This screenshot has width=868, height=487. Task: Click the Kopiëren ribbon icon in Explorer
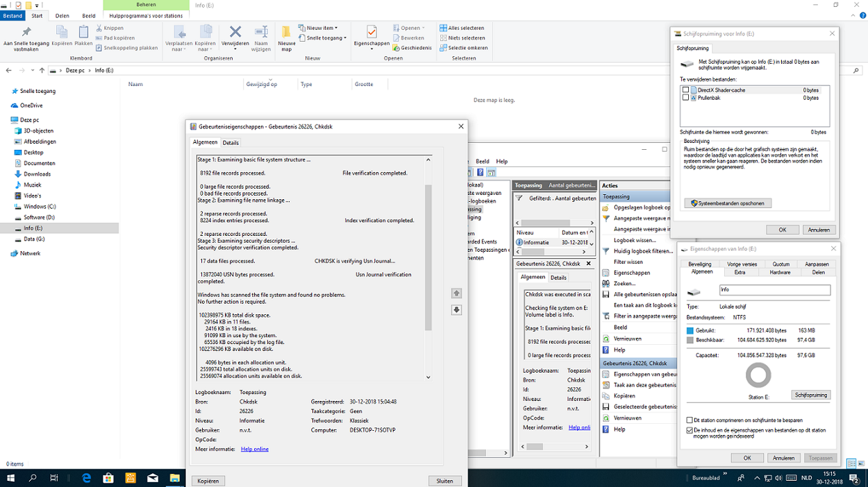[62, 32]
